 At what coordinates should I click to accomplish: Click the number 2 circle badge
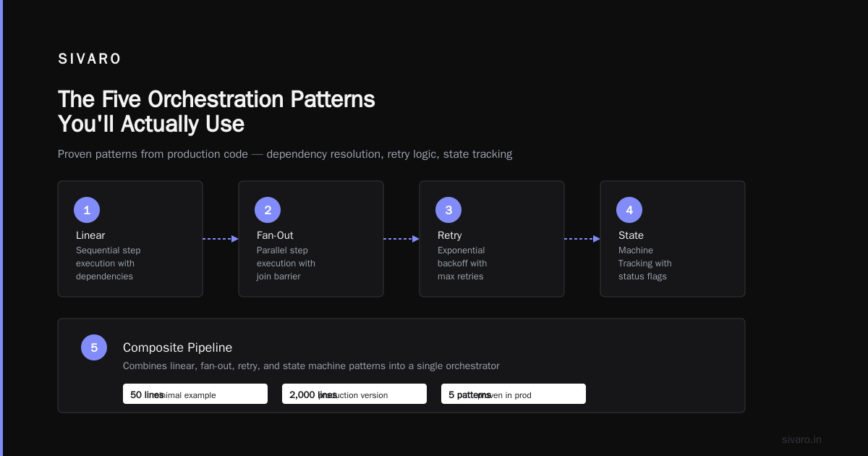[x=268, y=210]
